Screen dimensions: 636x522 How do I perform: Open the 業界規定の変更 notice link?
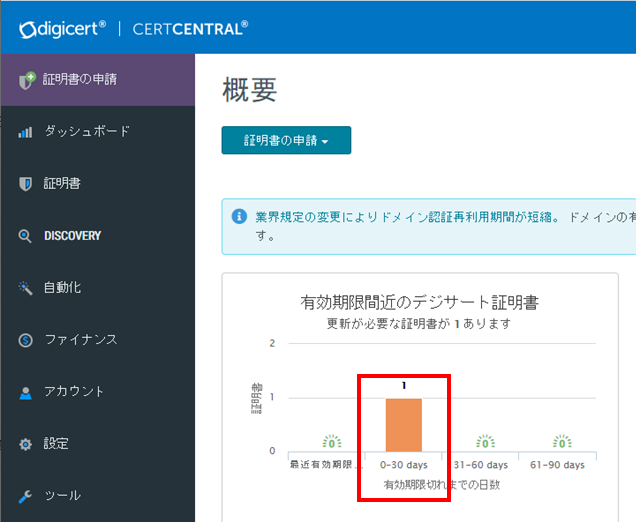407,217
